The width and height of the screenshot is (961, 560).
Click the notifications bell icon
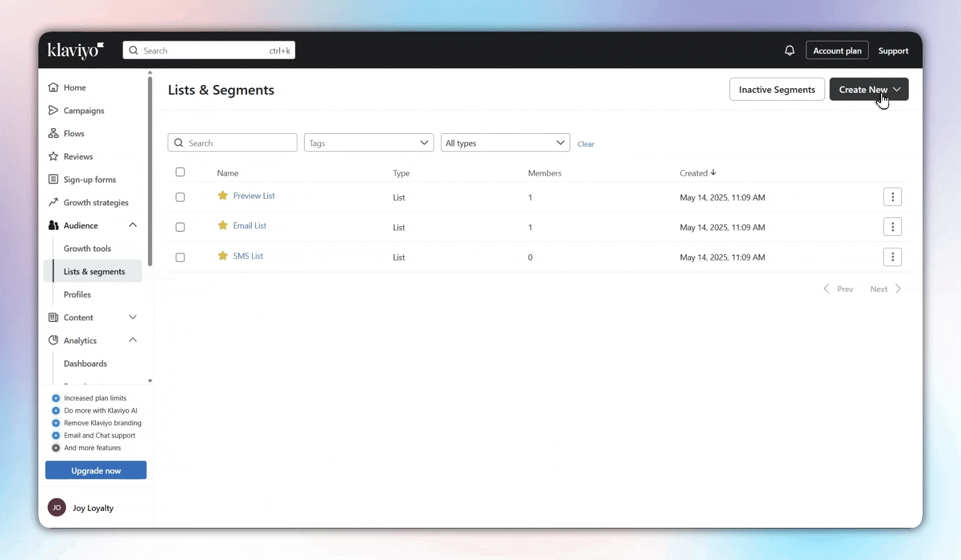789,51
